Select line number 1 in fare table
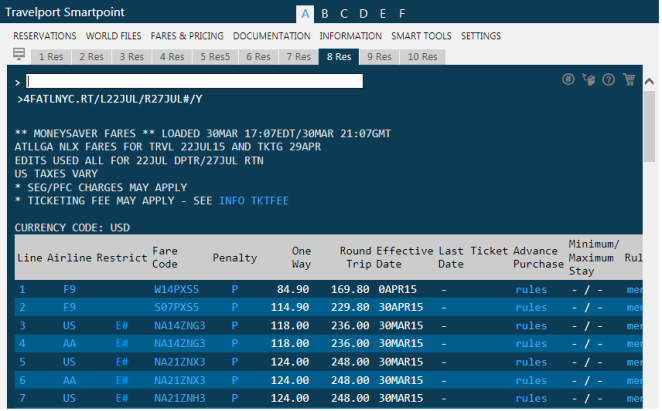Screen dimensions: 662x411 click(x=22, y=289)
